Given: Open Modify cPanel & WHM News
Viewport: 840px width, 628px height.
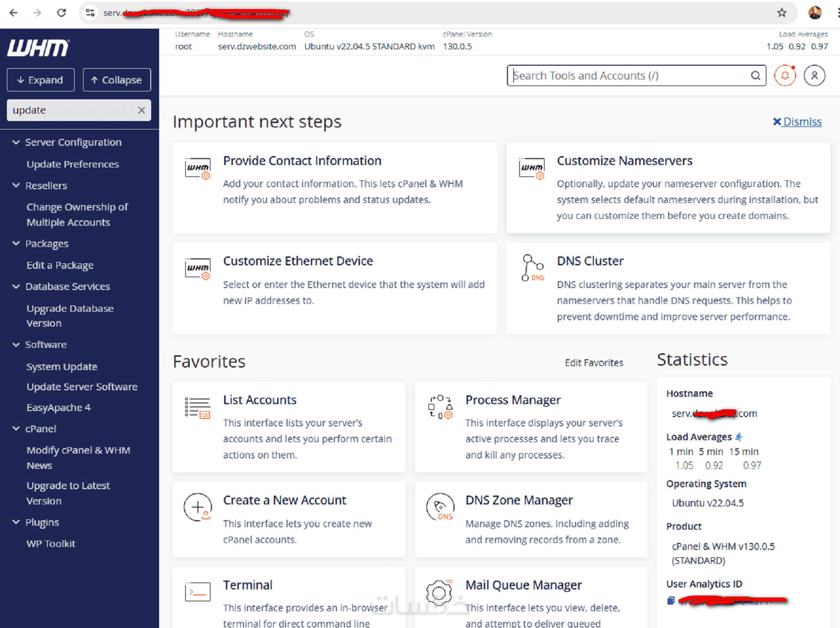Looking at the screenshot, I should 78,458.
